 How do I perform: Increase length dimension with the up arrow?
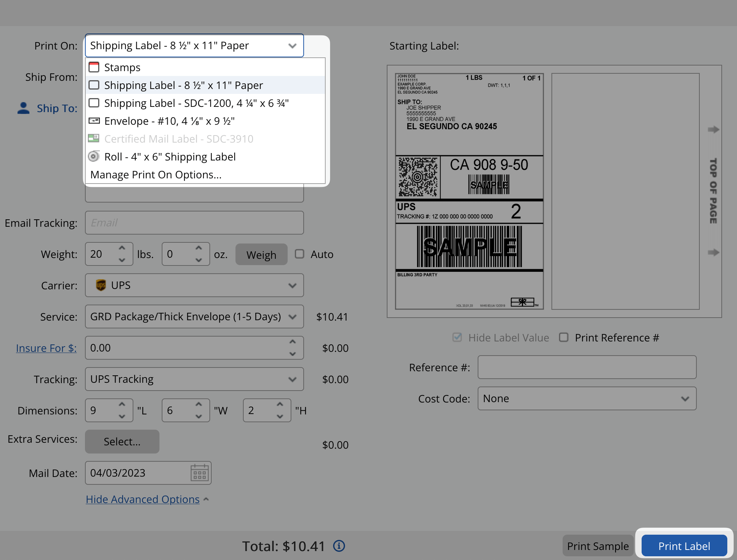pos(122,404)
